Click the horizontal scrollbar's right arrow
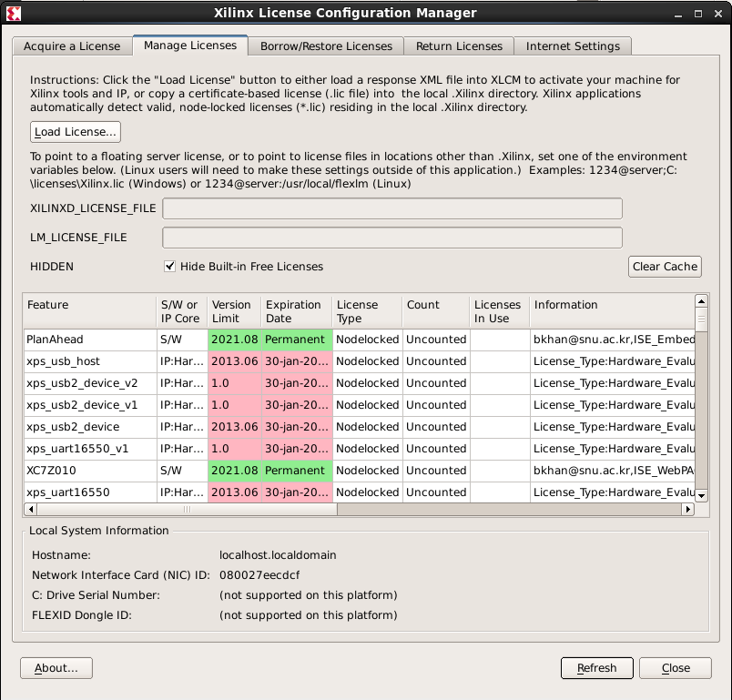732x700 pixels. pos(689,510)
